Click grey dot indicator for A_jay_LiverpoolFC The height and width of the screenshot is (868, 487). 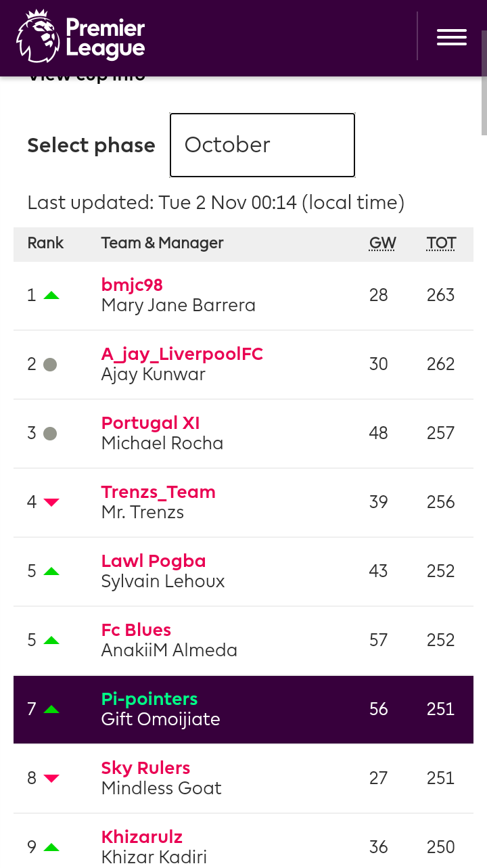coord(50,365)
